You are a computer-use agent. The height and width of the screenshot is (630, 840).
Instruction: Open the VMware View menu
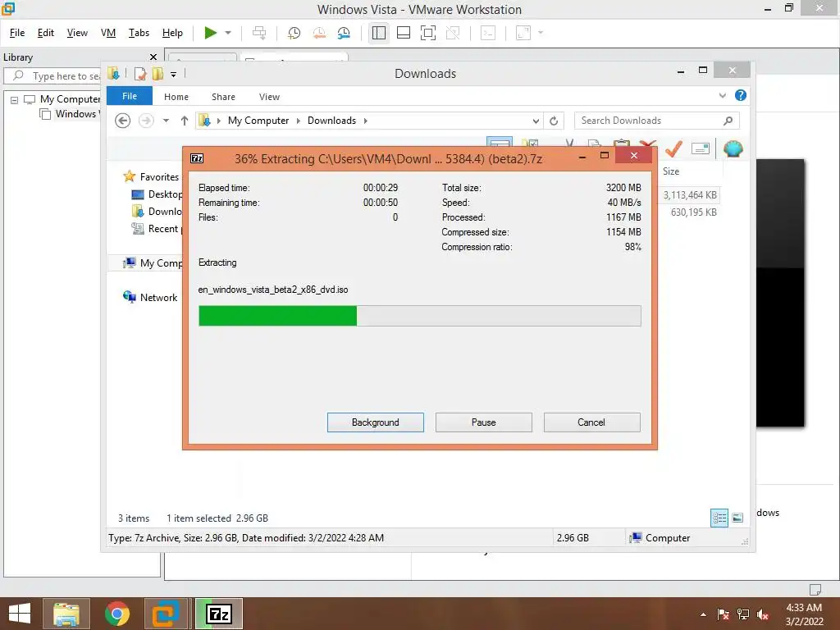click(x=77, y=33)
